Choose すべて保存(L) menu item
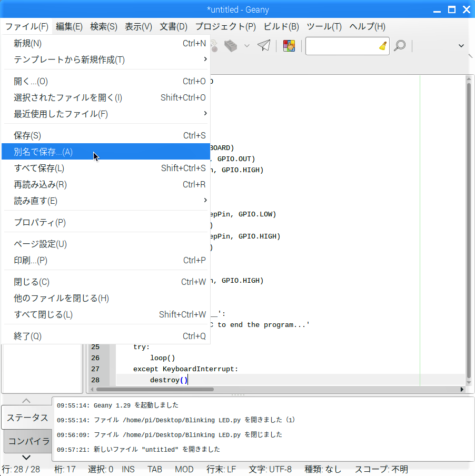 click(106, 168)
